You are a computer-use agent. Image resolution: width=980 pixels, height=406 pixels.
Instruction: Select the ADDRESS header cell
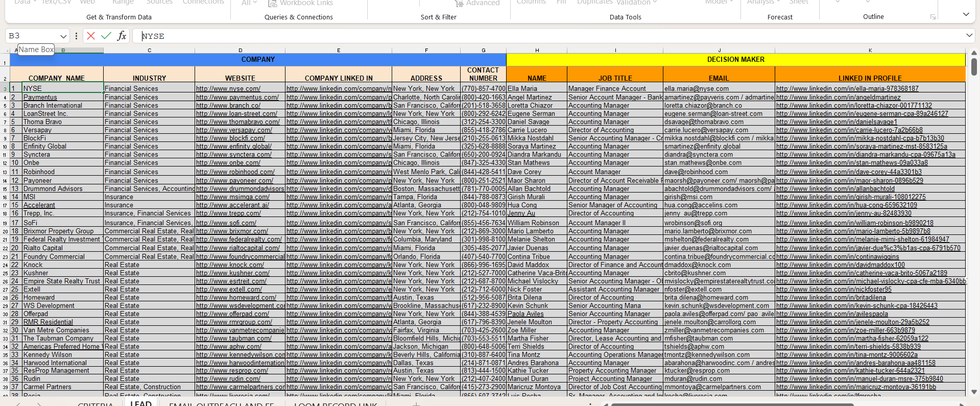[x=426, y=74]
